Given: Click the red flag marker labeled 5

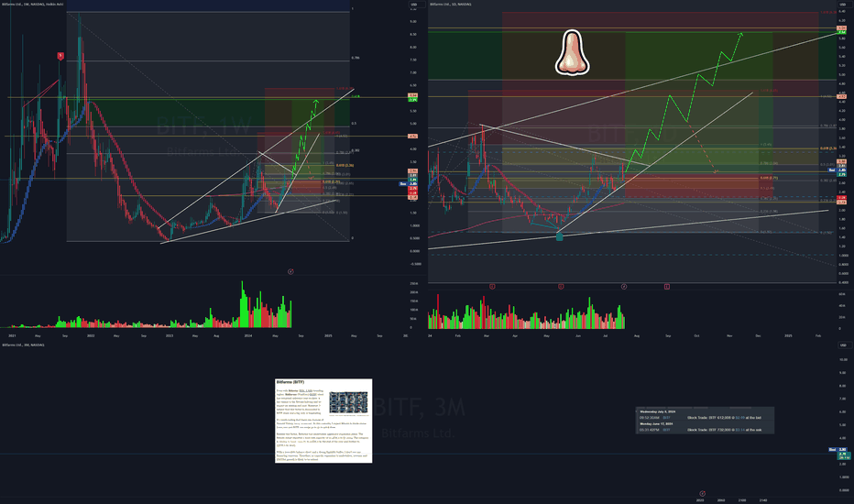Looking at the screenshot, I should pos(60,56).
